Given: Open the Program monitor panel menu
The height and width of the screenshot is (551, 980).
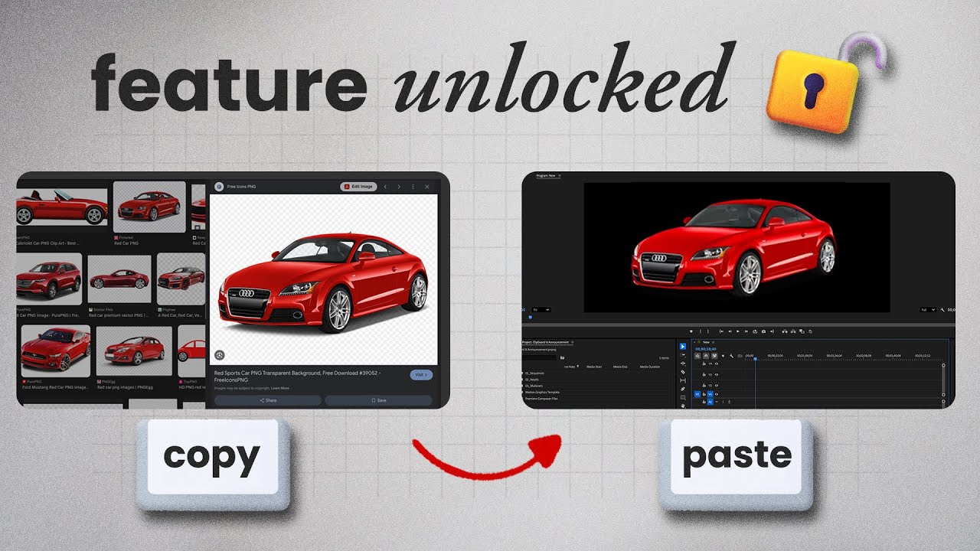Looking at the screenshot, I should pos(559,176).
